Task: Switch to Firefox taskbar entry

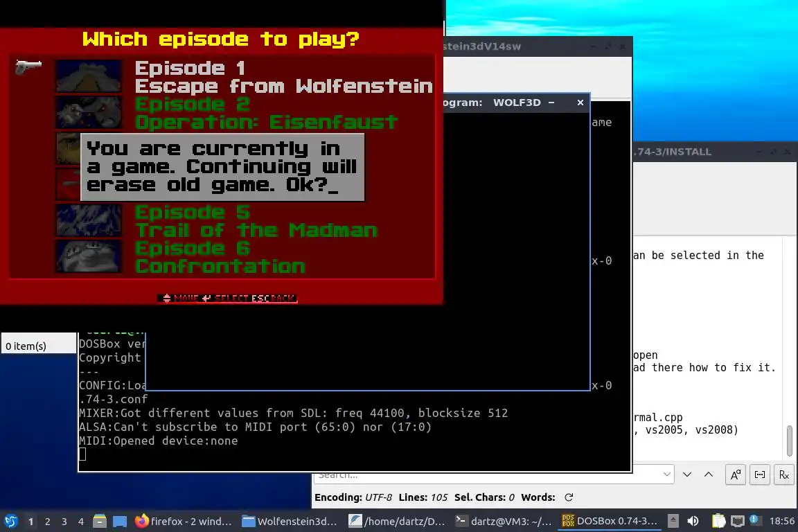Action: pyautogui.click(x=183, y=521)
